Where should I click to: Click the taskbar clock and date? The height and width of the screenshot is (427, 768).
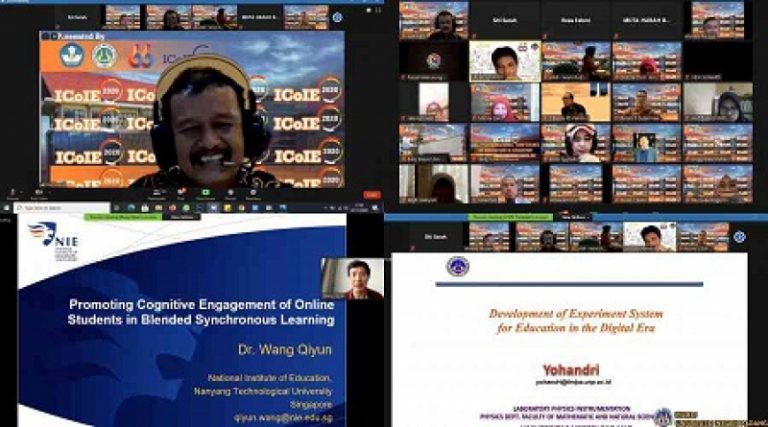point(360,208)
